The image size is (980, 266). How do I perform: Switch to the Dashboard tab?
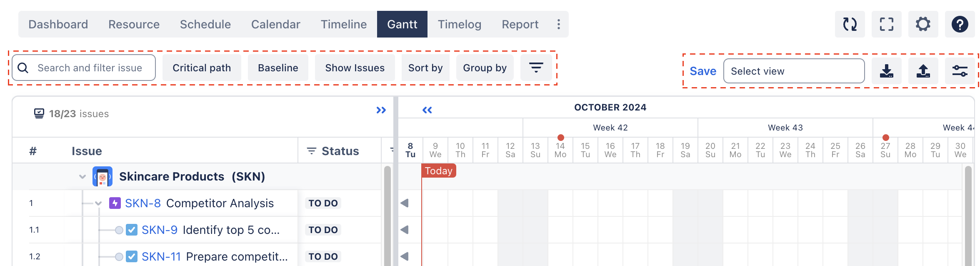pyautogui.click(x=58, y=24)
